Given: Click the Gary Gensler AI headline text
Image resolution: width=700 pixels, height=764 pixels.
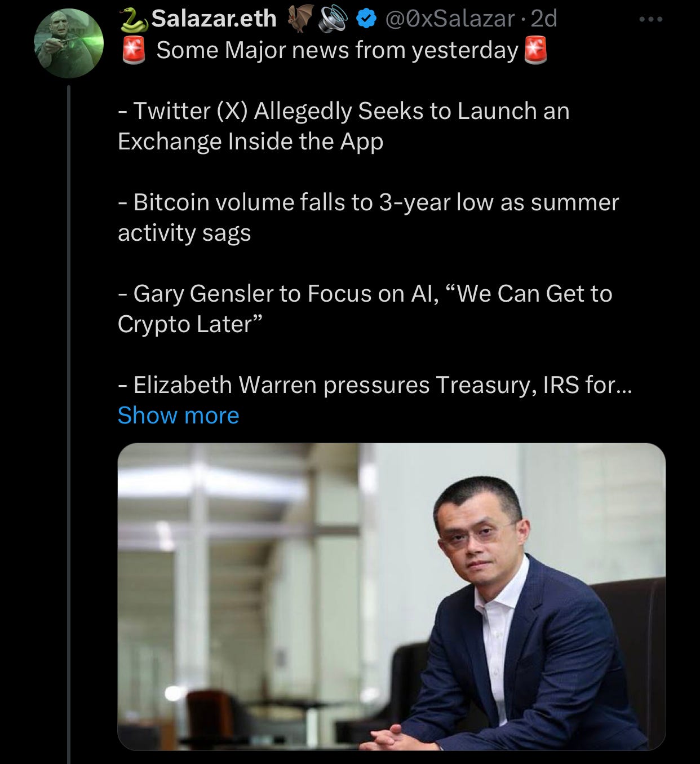Looking at the screenshot, I should coord(365,309).
